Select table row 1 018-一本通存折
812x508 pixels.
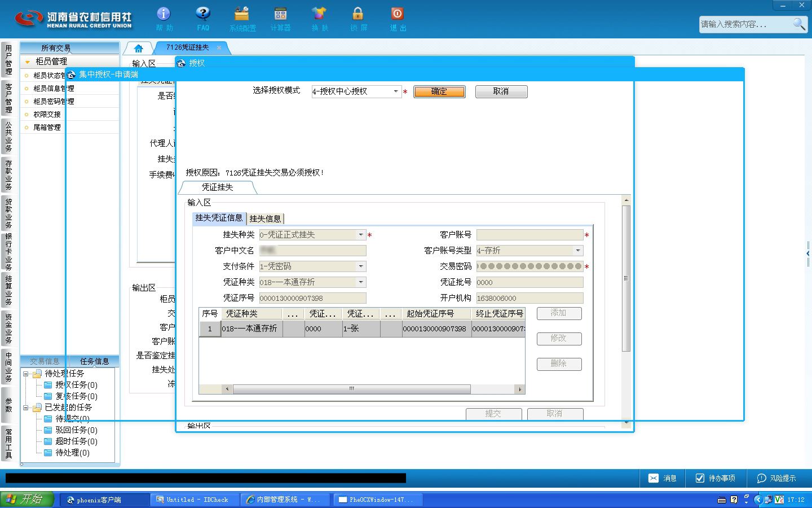point(362,329)
